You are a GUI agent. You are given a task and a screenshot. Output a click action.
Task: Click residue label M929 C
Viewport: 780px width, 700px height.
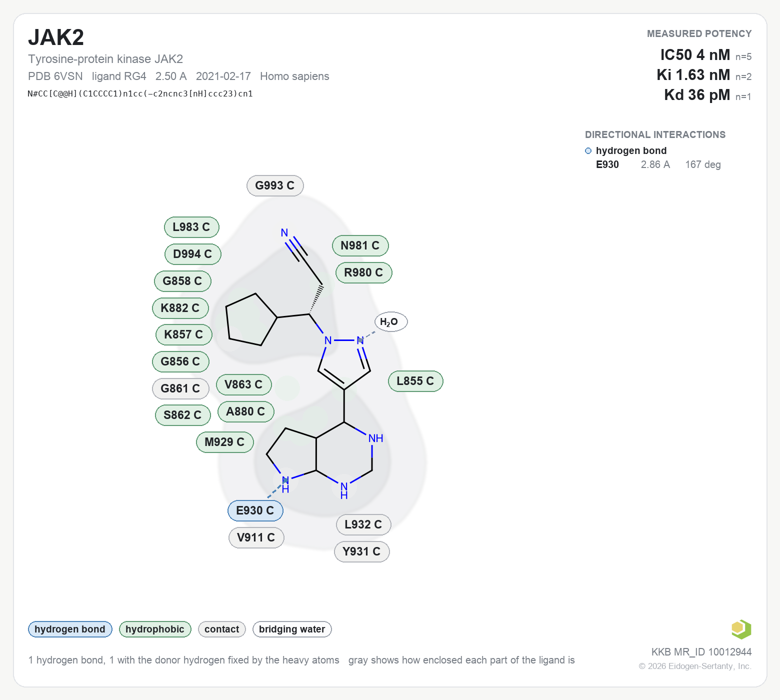pos(224,442)
